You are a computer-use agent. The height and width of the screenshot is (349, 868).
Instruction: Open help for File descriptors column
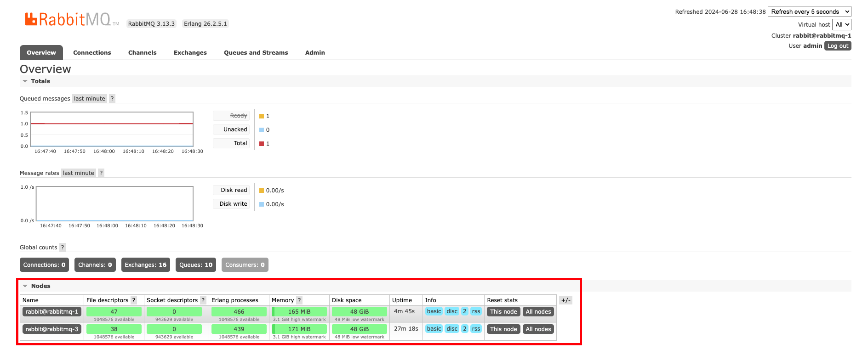pyautogui.click(x=134, y=300)
